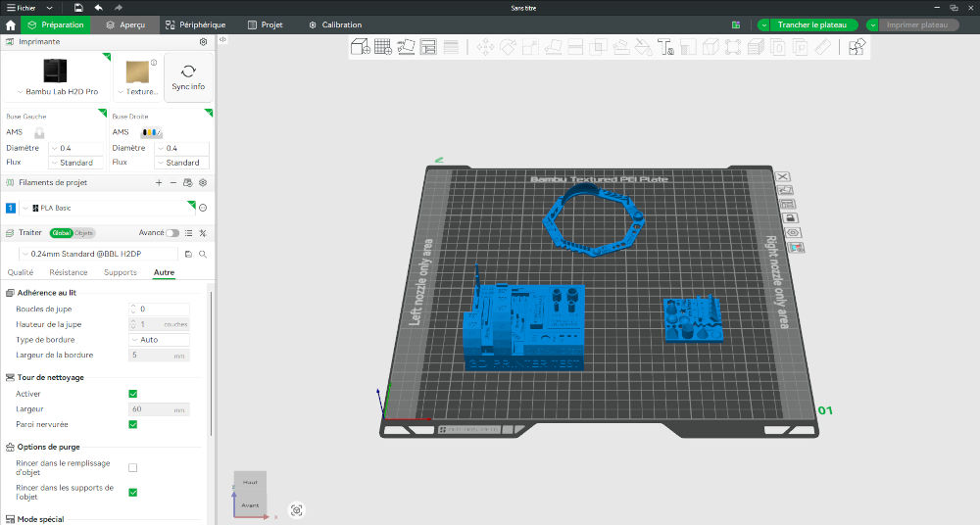980x525 pixels.
Task: Open the PLA Basic filament dropdown
Action: 108,208
